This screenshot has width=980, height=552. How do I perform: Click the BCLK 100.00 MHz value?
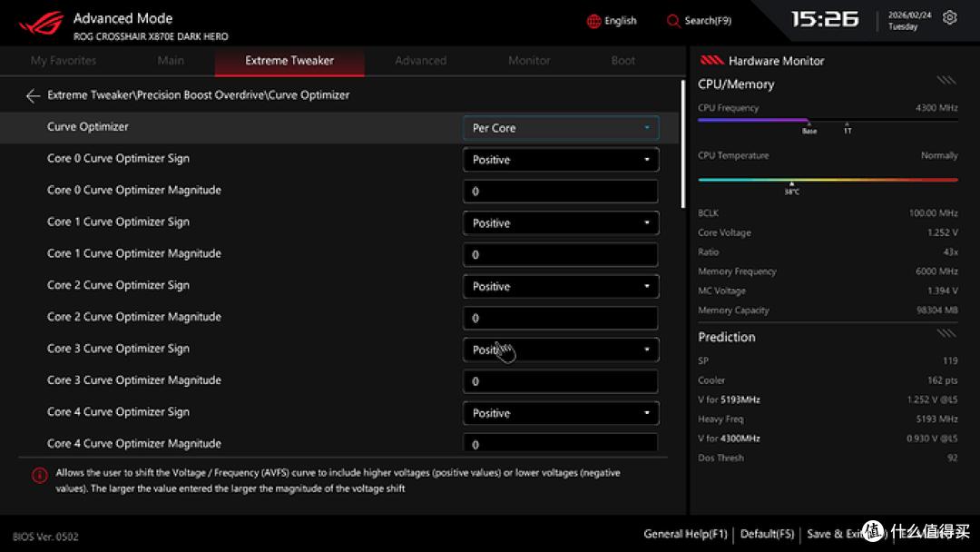[x=933, y=213]
